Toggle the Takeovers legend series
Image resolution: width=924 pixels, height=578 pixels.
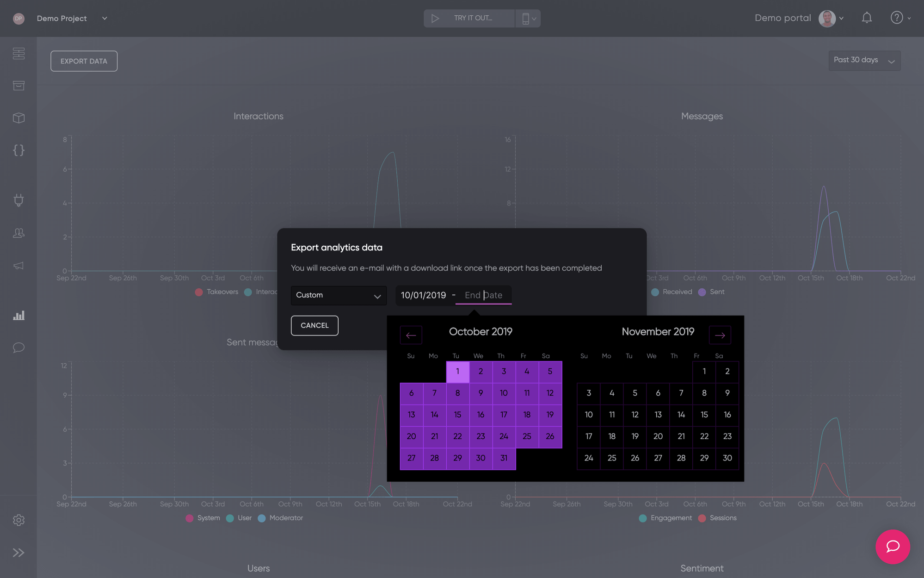point(216,292)
